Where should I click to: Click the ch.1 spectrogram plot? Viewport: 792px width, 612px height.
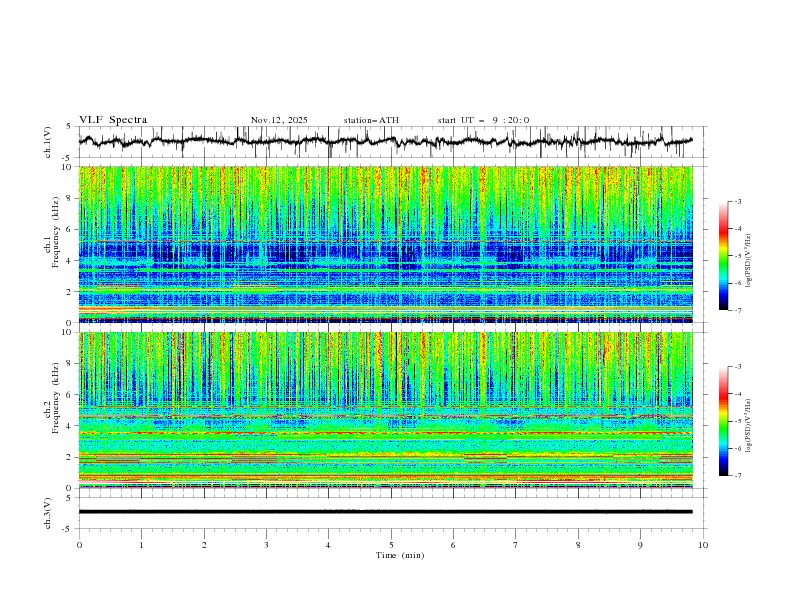(386, 244)
